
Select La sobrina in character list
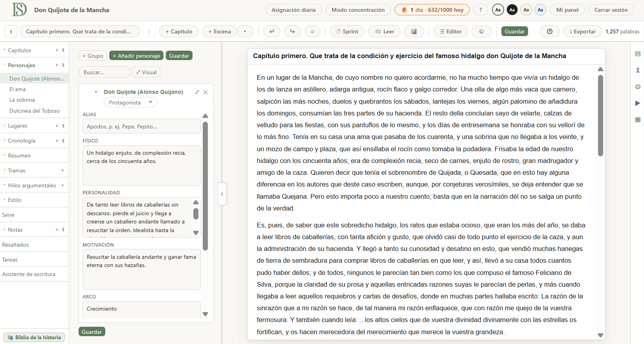34,100
